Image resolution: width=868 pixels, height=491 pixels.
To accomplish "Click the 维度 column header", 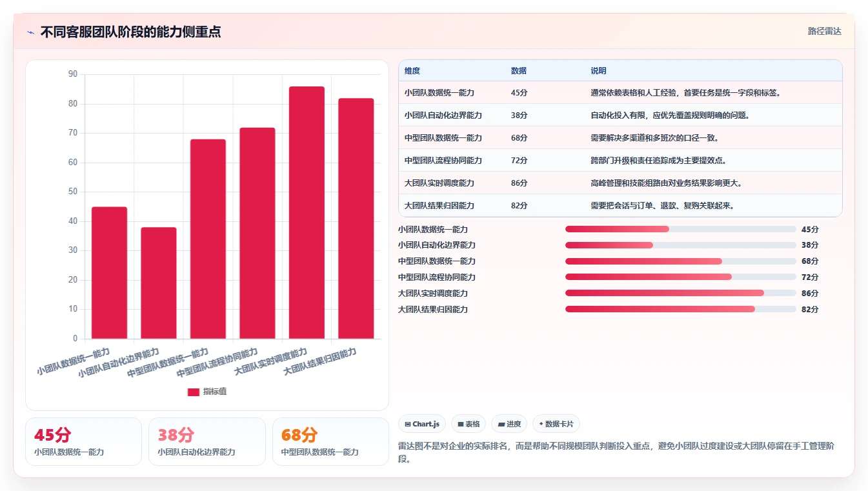I will pos(412,71).
